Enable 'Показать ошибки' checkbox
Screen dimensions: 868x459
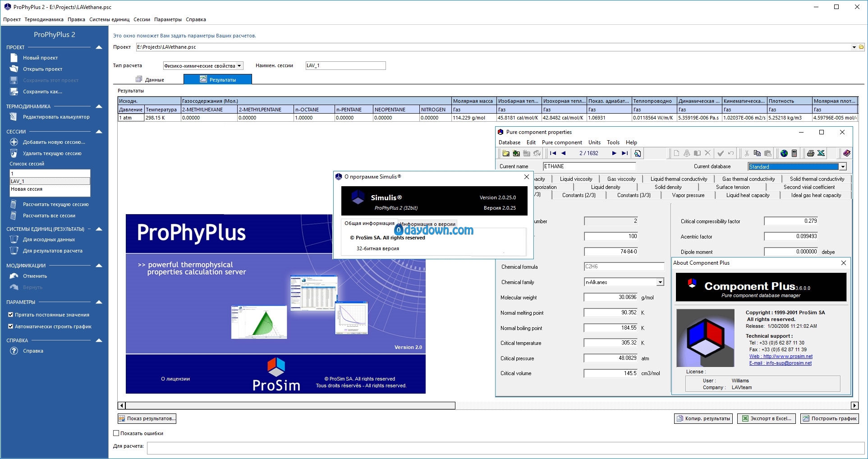click(x=116, y=433)
